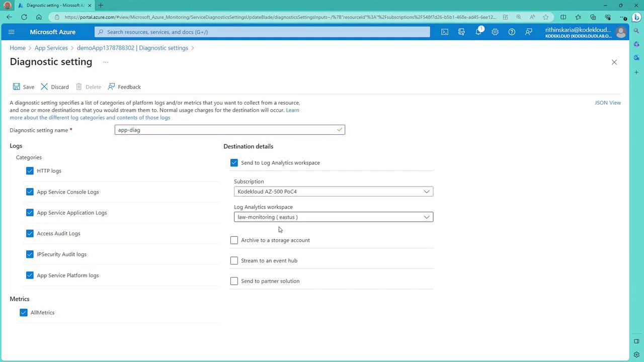
Task: Close the Diagnostic setting blade
Action: (x=614, y=62)
